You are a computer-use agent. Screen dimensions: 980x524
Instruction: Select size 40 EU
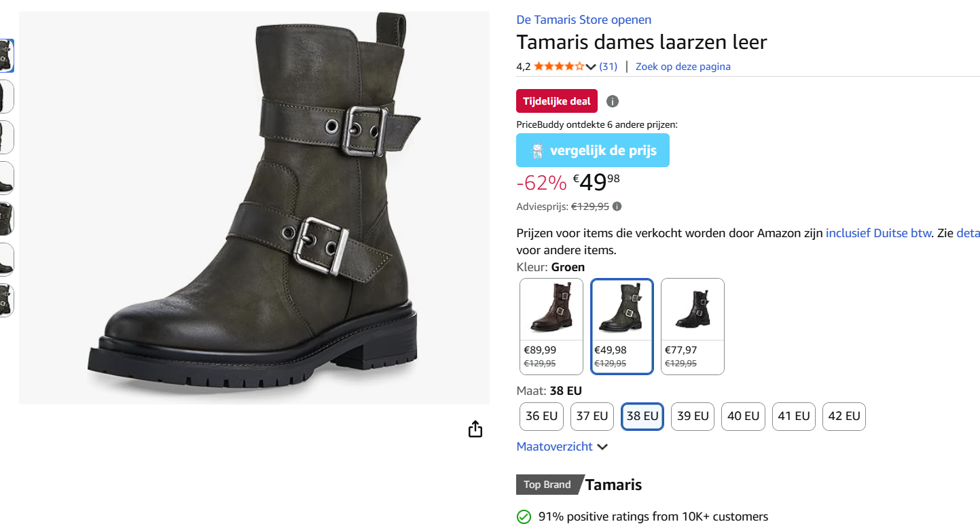743,416
